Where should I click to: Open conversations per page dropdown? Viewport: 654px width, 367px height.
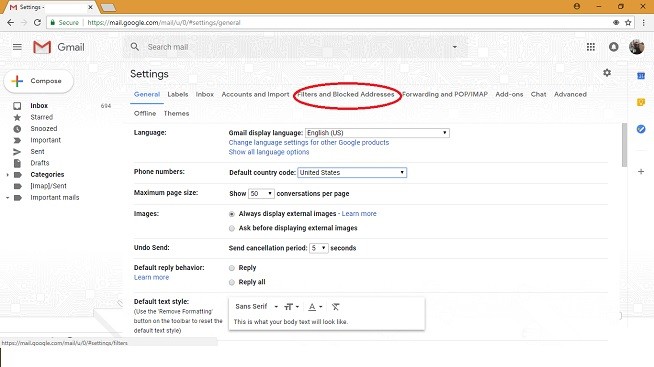[x=261, y=194]
